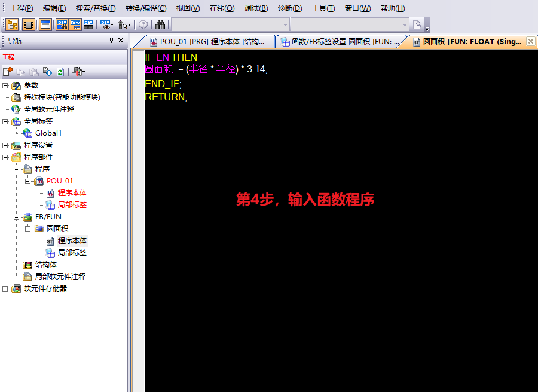This screenshot has width=538, height=392.
Task: Open the 窗口(W) menu
Action: coord(358,8)
